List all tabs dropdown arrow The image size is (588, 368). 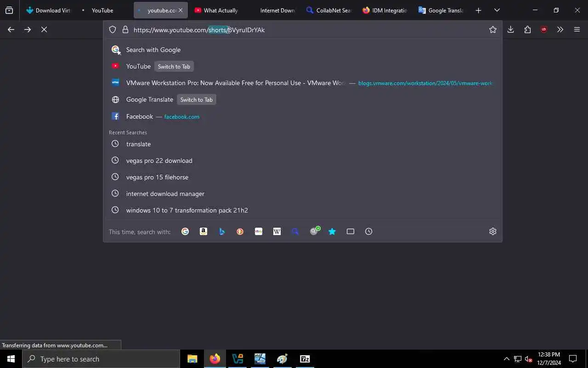[497, 10]
